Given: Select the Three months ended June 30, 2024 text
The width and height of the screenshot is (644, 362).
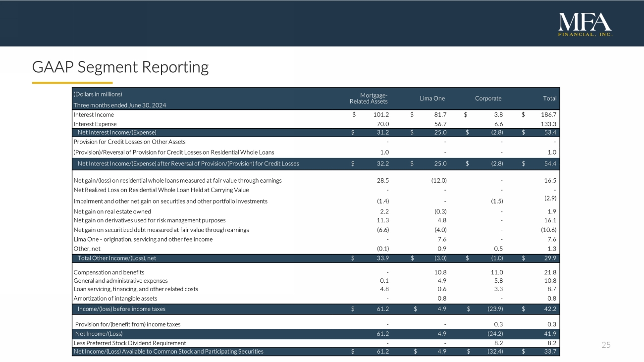Looking at the screenshot, I should click(x=119, y=105).
